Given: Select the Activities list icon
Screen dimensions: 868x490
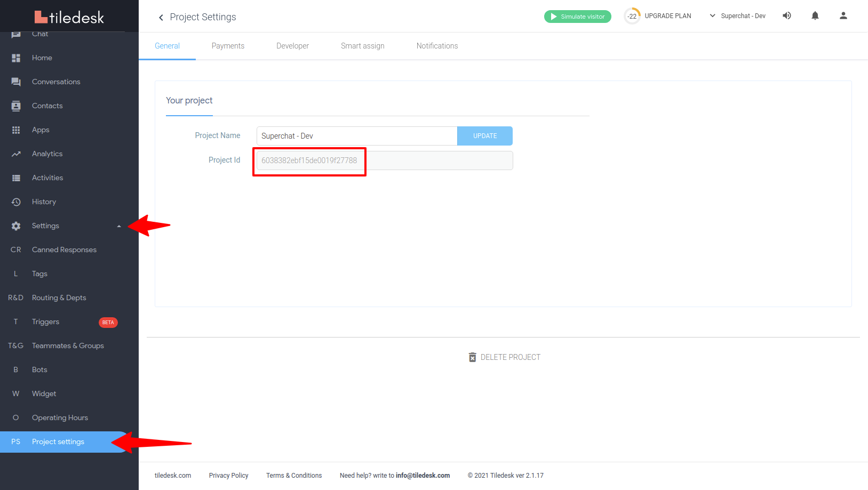Looking at the screenshot, I should 16,178.
